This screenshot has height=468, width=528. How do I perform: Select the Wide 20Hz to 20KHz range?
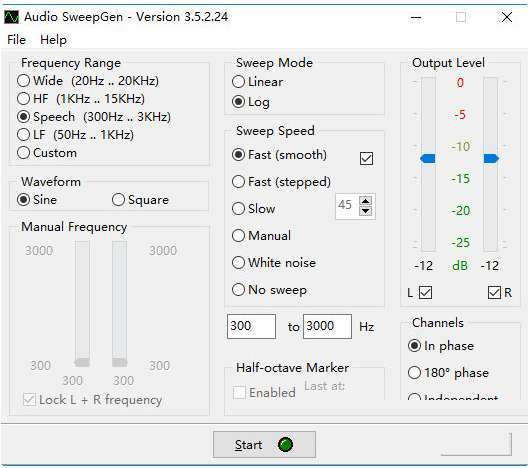[88, 81]
